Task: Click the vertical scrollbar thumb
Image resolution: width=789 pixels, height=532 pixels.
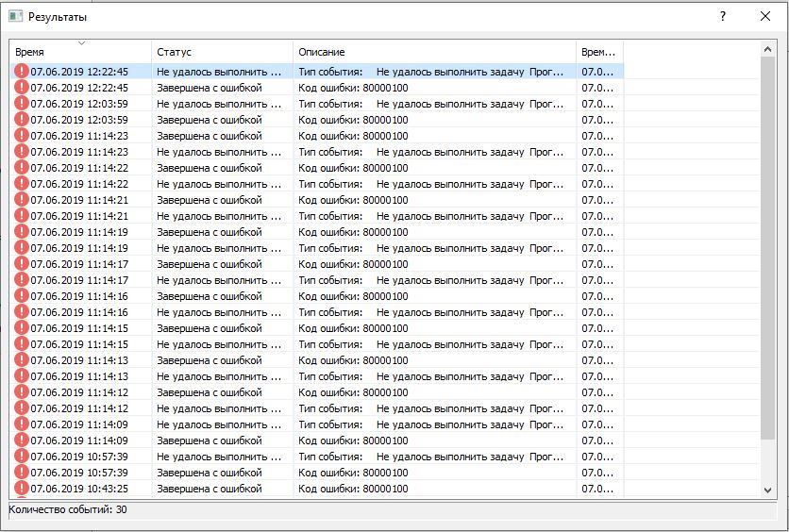Action: click(x=767, y=245)
